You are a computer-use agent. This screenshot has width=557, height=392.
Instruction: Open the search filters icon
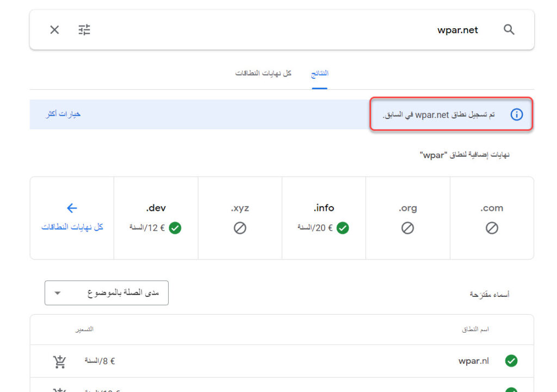84,30
